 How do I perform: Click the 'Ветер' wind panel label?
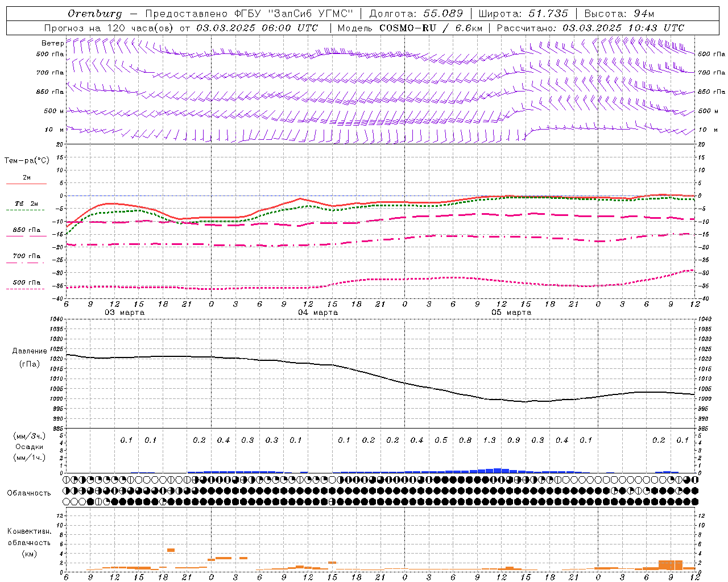(52, 43)
